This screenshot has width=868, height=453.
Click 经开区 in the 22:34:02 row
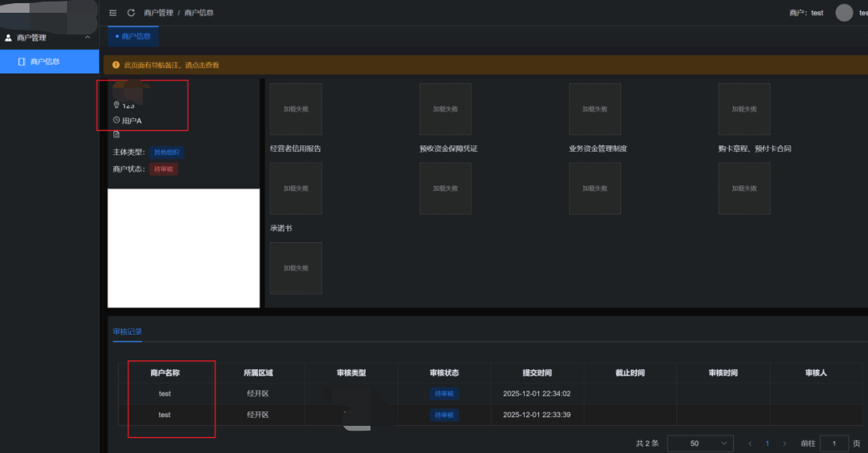pyautogui.click(x=258, y=394)
